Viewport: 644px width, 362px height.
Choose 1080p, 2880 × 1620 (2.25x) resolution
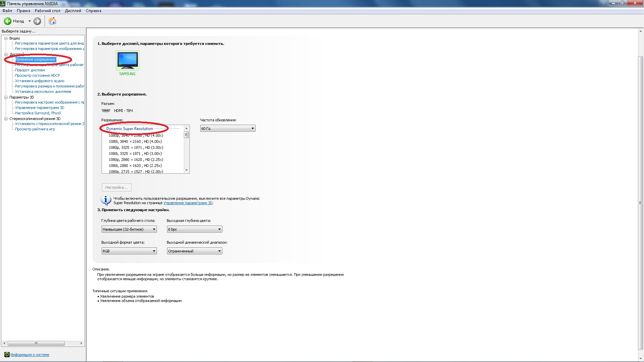pos(136,160)
